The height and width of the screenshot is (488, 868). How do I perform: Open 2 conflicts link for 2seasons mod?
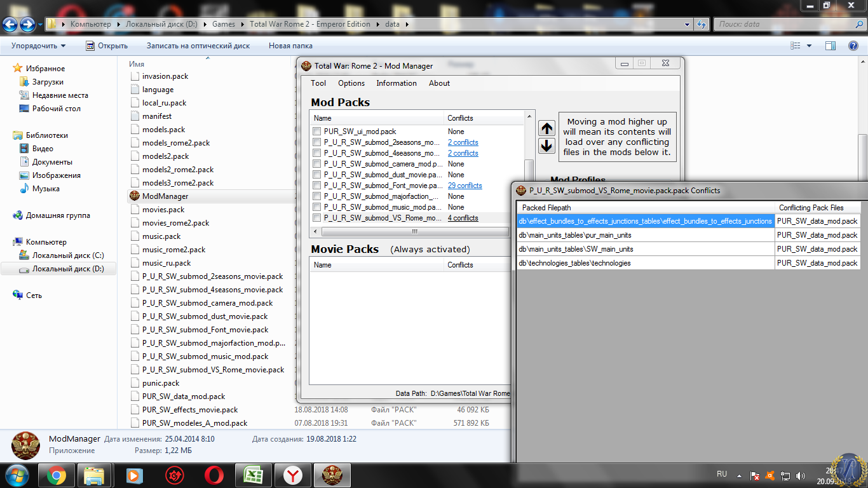click(463, 142)
